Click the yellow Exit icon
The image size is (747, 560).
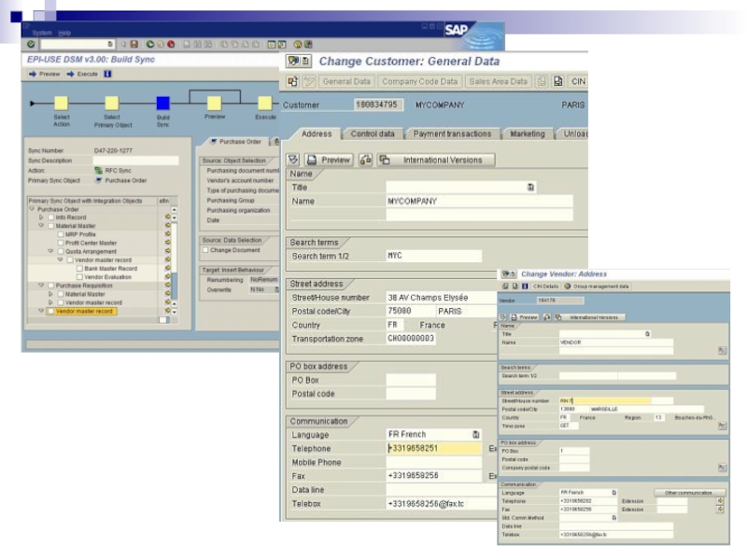161,44
